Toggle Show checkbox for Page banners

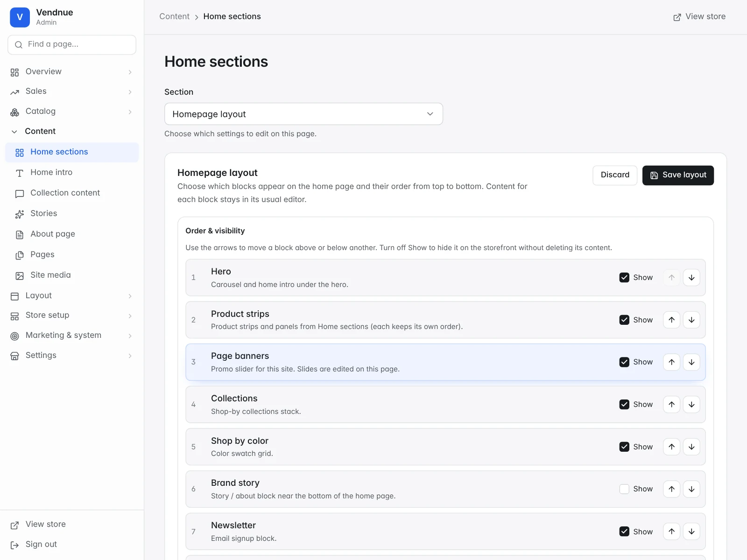click(624, 362)
